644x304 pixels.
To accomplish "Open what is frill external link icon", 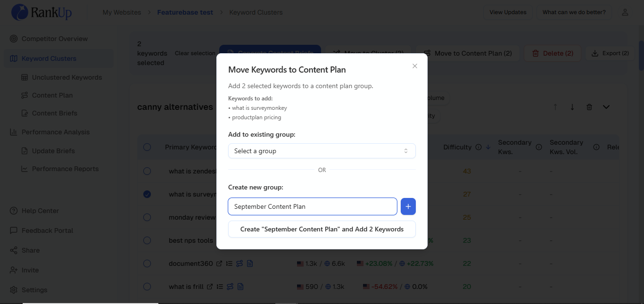I will pos(210,287).
